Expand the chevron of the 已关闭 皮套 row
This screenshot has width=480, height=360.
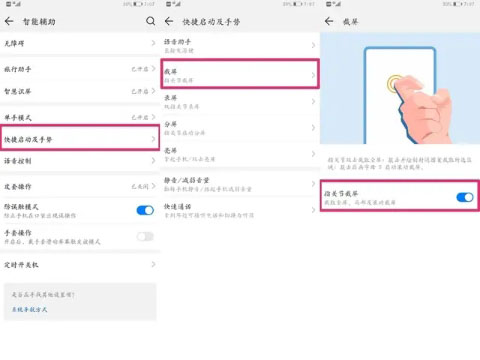153,186
